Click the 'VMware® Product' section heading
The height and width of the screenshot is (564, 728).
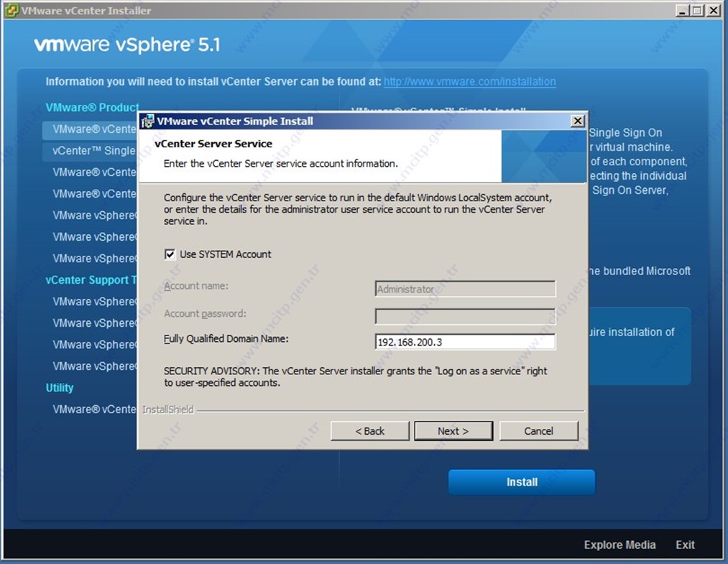[93, 107]
